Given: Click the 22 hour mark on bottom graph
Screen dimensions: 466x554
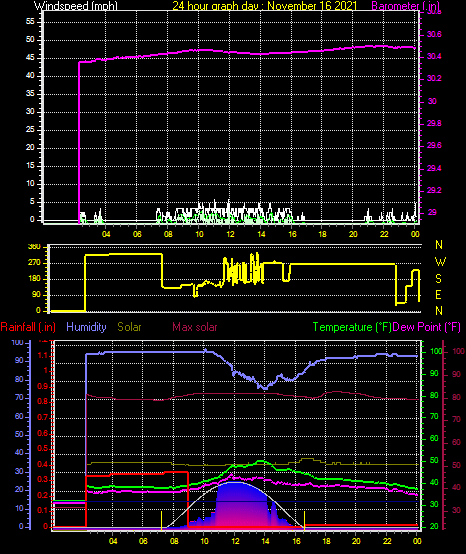Looking at the screenshot, I should pos(387,541).
